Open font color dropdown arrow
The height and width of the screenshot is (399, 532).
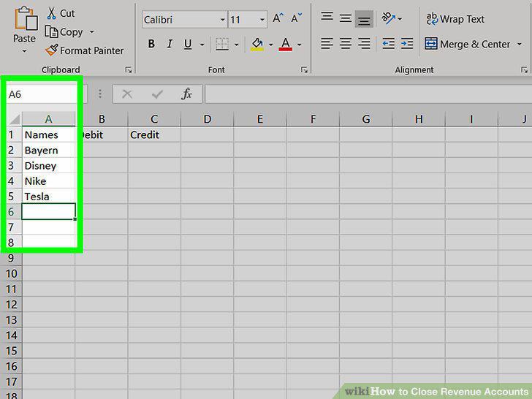pyautogui.click(x=300, y=45)
